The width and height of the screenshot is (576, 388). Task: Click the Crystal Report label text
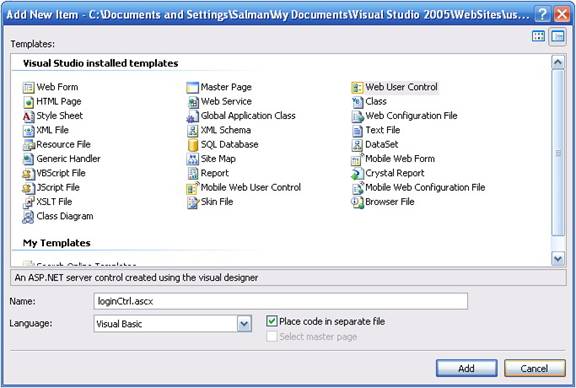(x=395, y=173)
